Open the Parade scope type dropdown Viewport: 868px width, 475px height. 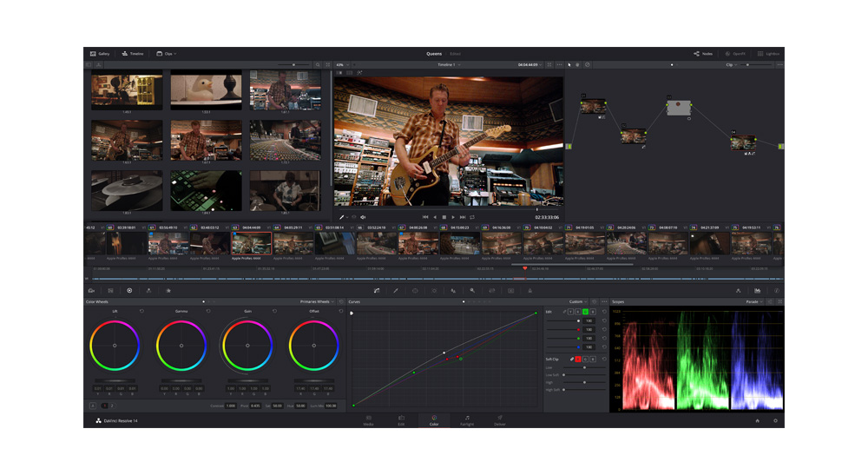[x=754, y=301]
